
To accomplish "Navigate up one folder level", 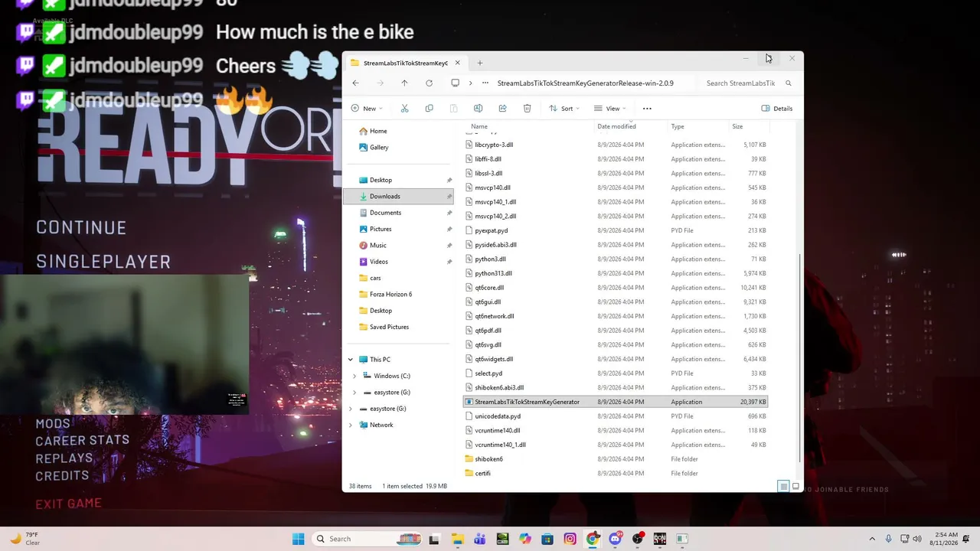I will point(404,83).
